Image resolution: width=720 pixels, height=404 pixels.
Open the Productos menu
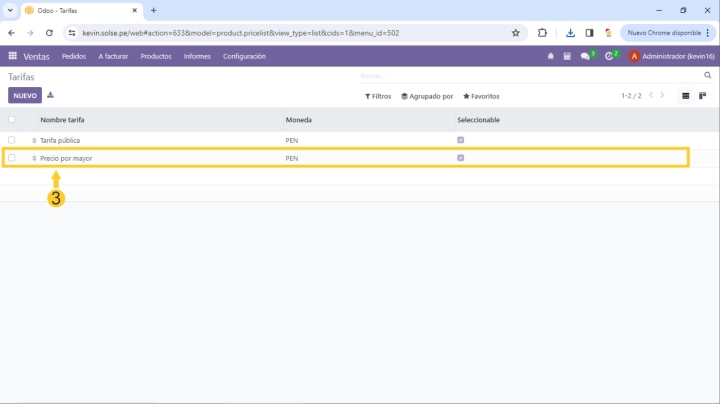point(156,56)
